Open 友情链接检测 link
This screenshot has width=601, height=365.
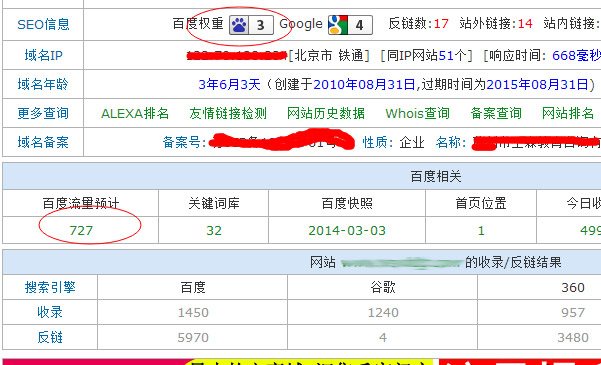pyautogui.click(x=228, y=113)
